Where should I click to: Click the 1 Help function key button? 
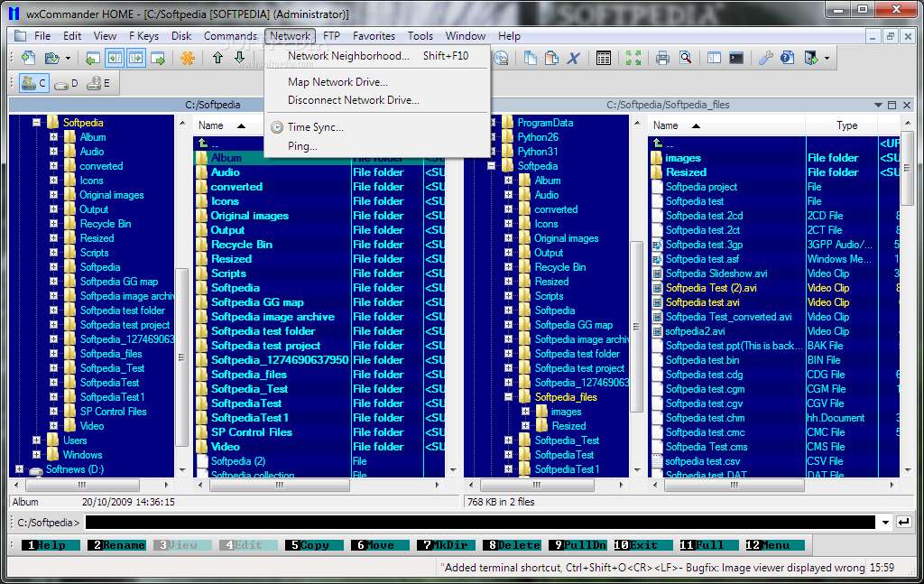point(51,545)
